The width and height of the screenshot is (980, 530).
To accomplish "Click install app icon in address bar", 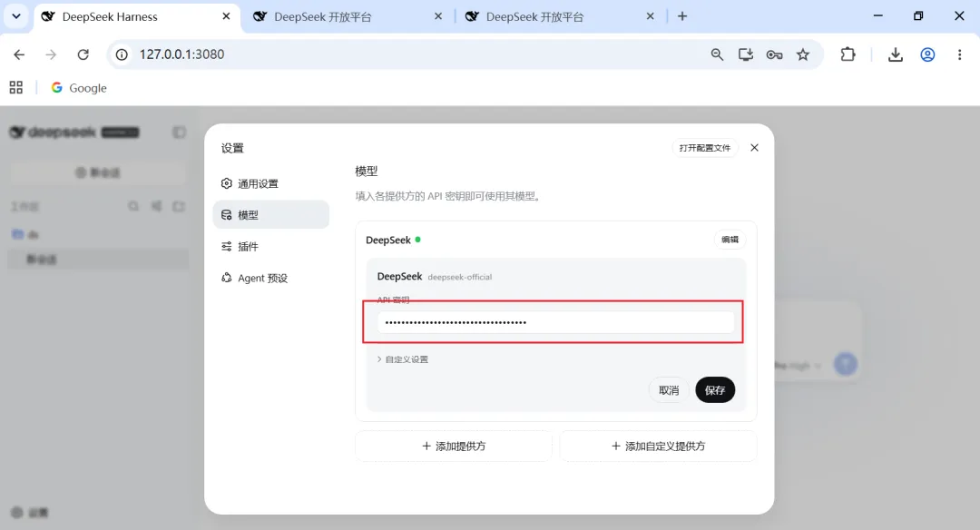I will tap(746, 54).
